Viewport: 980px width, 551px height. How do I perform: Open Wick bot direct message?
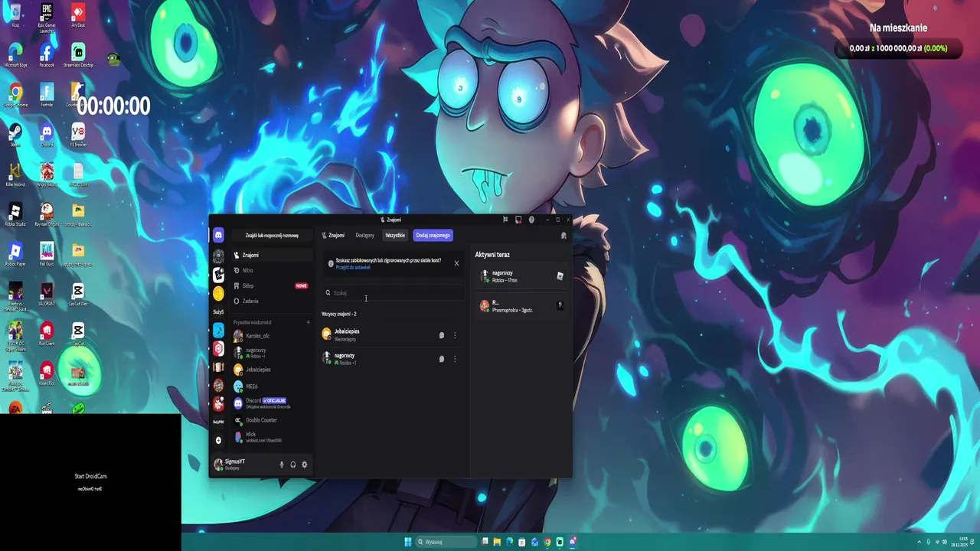click(x=272, y=437)
